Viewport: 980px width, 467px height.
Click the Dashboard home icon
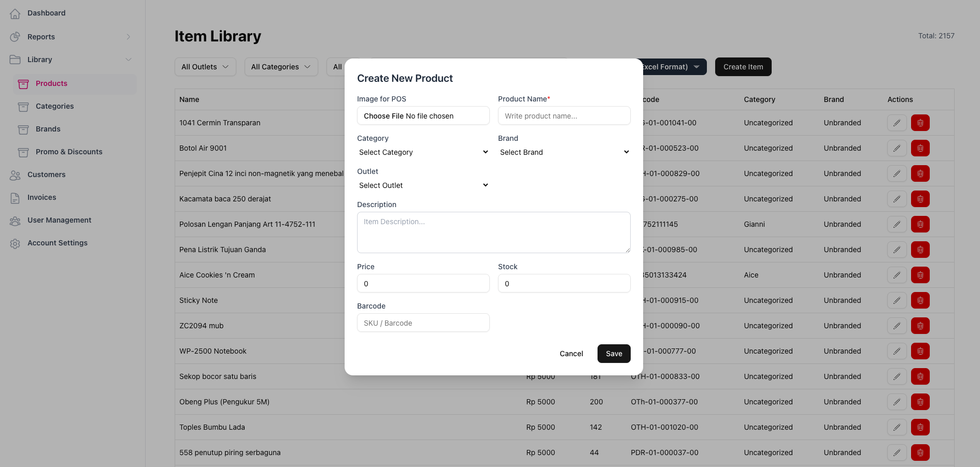[15, 13]
